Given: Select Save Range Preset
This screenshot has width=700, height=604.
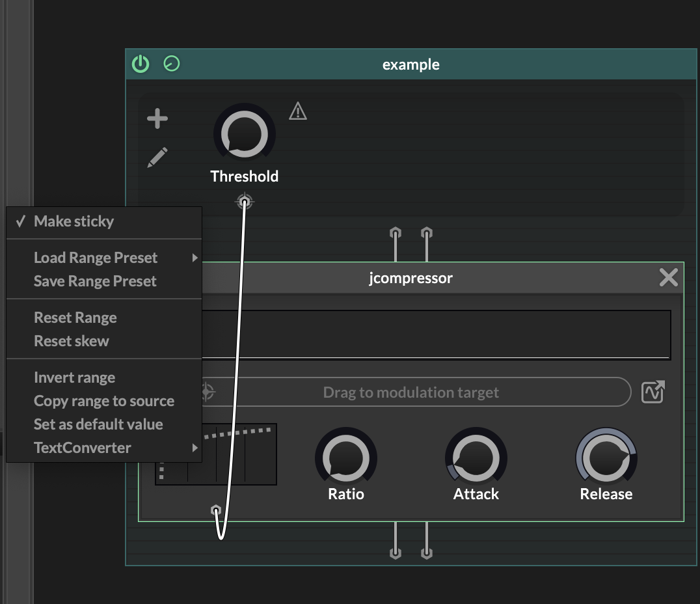Looking at the screenshot, I should coord(95,281).
